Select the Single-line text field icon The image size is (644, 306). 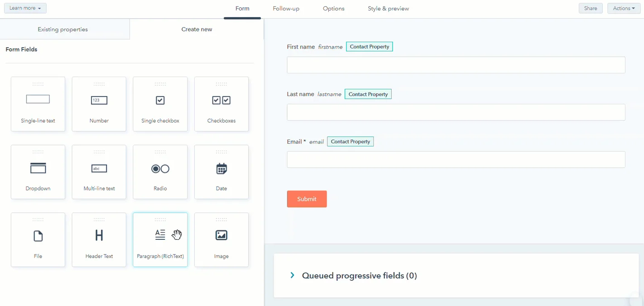tap(38, 104)
